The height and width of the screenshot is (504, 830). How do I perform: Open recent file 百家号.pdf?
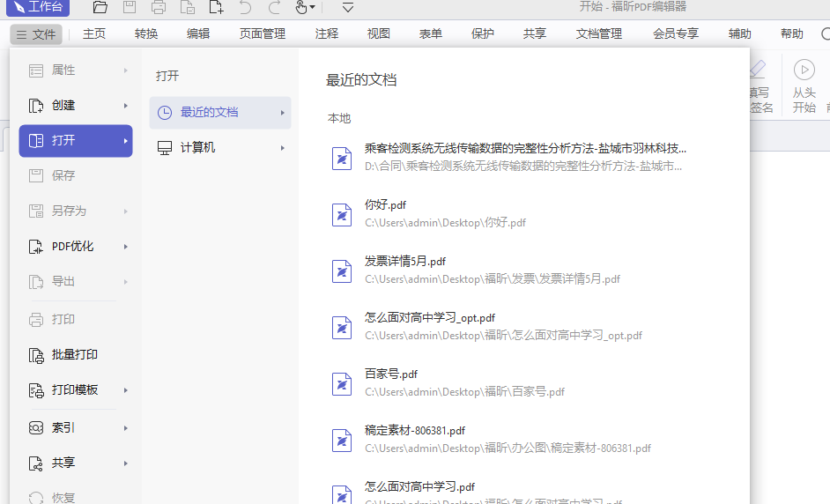391,374
